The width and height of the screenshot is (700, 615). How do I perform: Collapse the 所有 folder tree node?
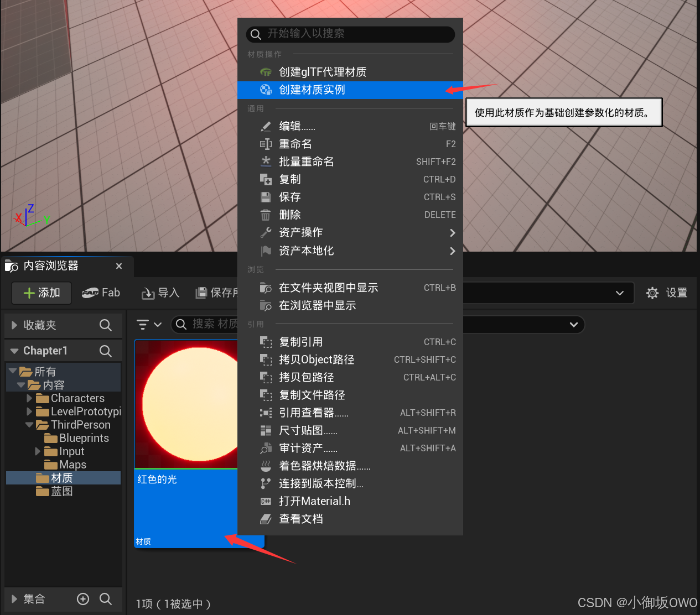coord(13,371)
